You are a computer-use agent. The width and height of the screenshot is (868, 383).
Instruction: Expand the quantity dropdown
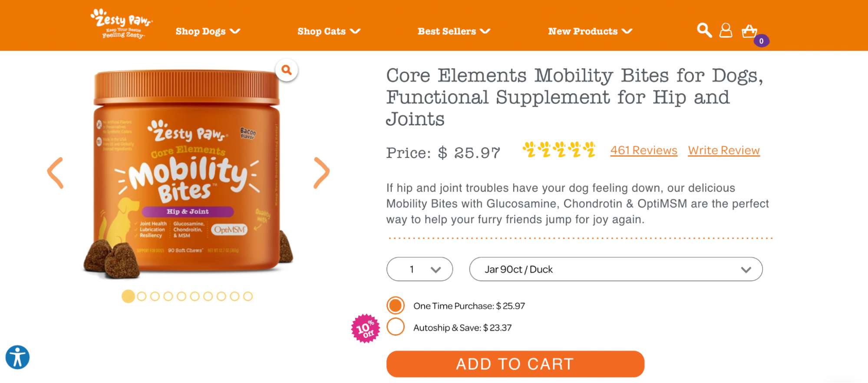(x=419, y=270)
